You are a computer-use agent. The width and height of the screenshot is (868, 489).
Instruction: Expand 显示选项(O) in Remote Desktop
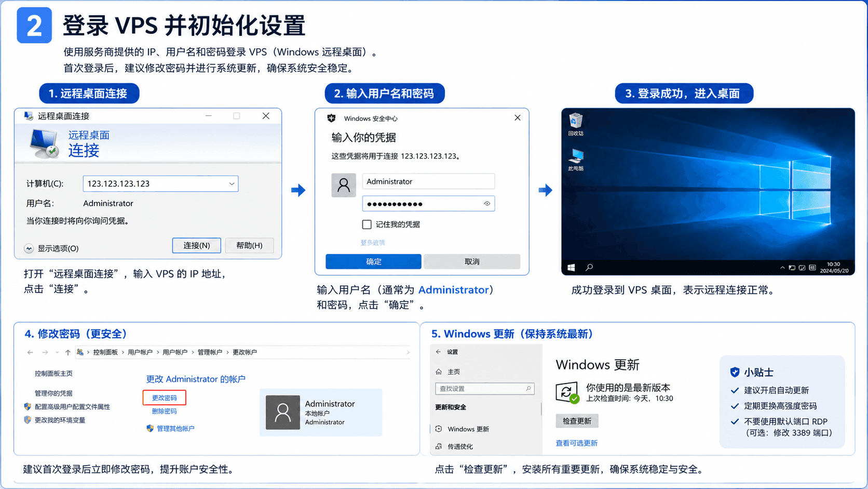point(51,248)
